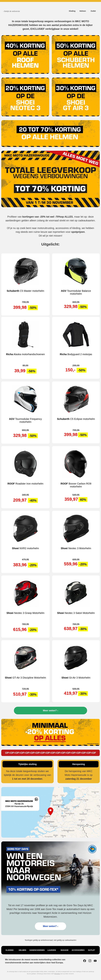Click the white 'Meer weten?' button under Noorwegen
This screenshot has width=101, height=980.
click(50, 926)
